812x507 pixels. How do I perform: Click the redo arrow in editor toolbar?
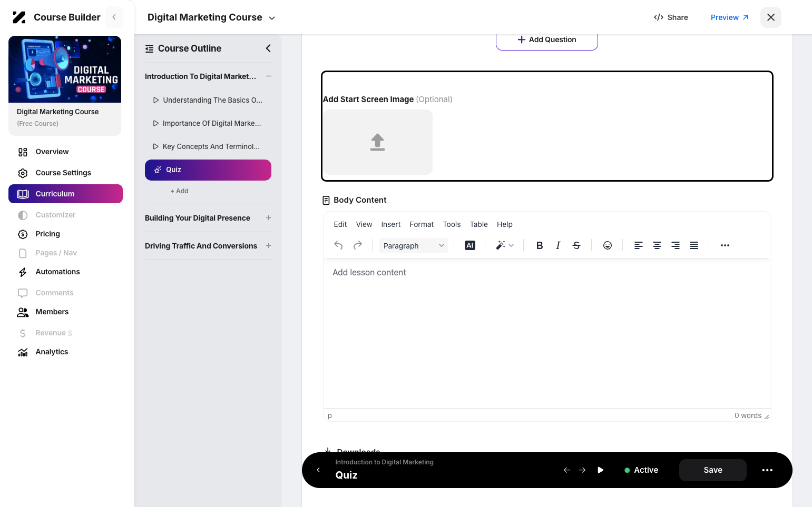pos(358,245)
